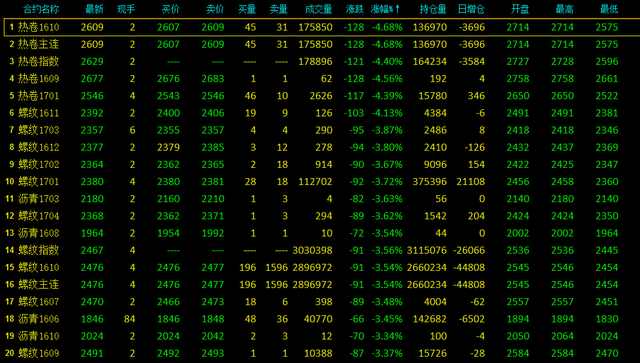Image resolution: width=640 pixels, height=363 pixels.
Task: Click open interest 375396 in the 螺纹1701 row
Action: click(x=430, y=181)
